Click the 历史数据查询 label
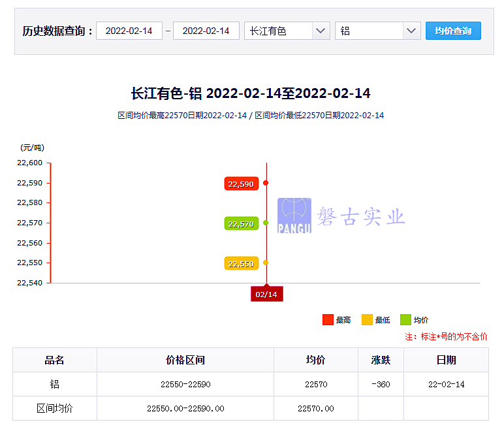This screenshot has height=433, width=504. coord(57,31)
